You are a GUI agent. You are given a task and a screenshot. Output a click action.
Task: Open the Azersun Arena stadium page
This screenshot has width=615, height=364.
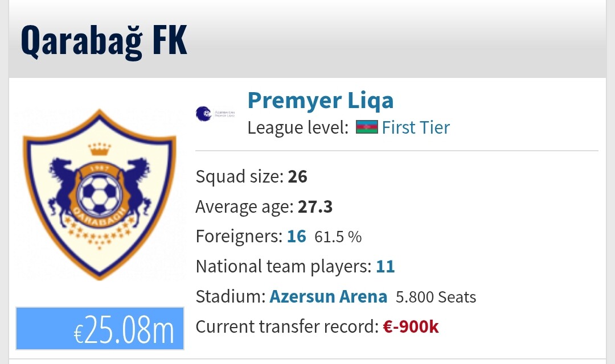(x=329, y=297)
